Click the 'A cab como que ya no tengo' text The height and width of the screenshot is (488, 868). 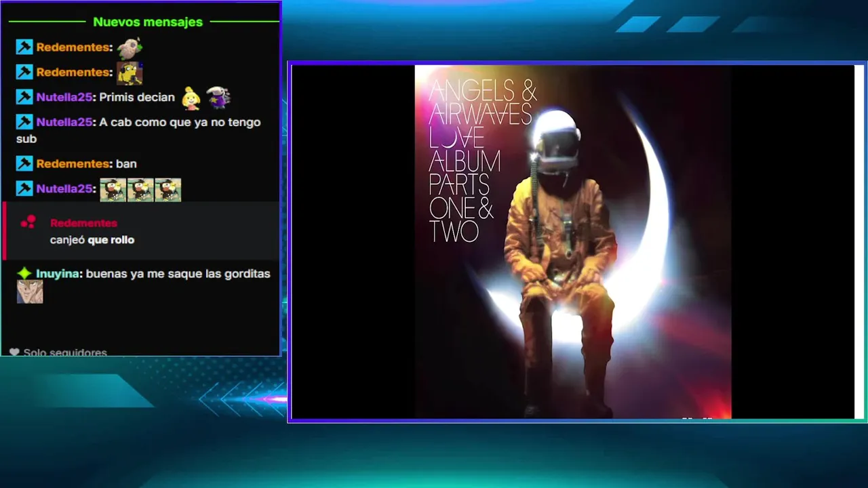pyautogui.click(x=180, y=122)
